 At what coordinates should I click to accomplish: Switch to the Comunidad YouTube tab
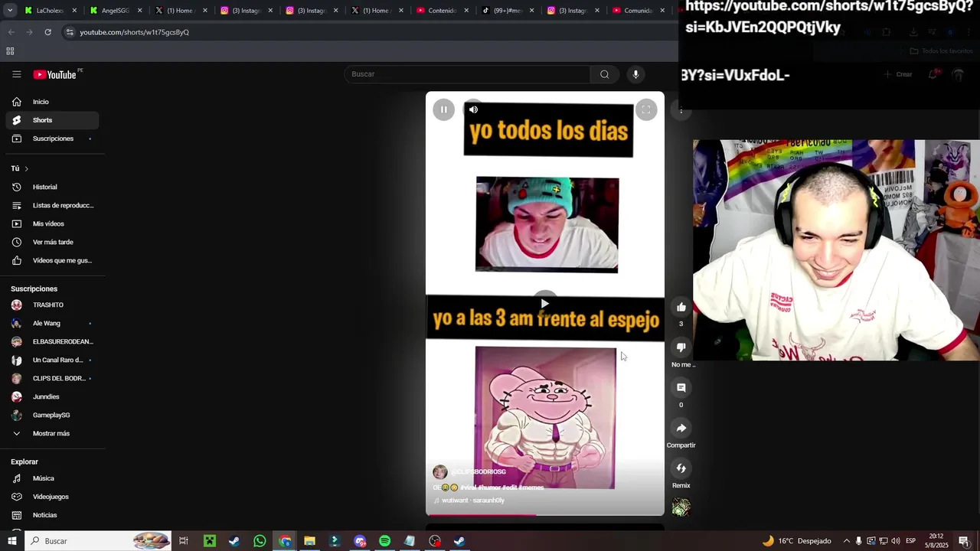[x=639, y=11]
